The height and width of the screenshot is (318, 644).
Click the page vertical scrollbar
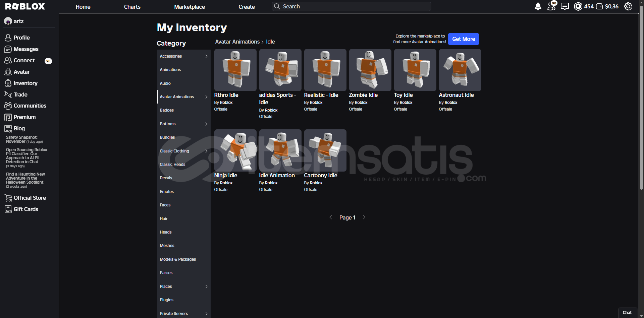641,97
